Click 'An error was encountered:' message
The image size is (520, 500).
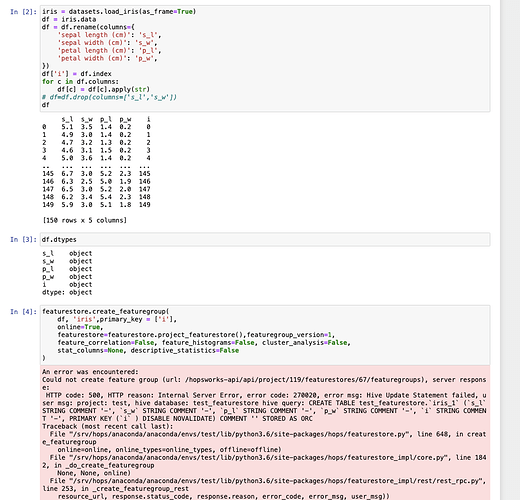click(x=90, y=372)
